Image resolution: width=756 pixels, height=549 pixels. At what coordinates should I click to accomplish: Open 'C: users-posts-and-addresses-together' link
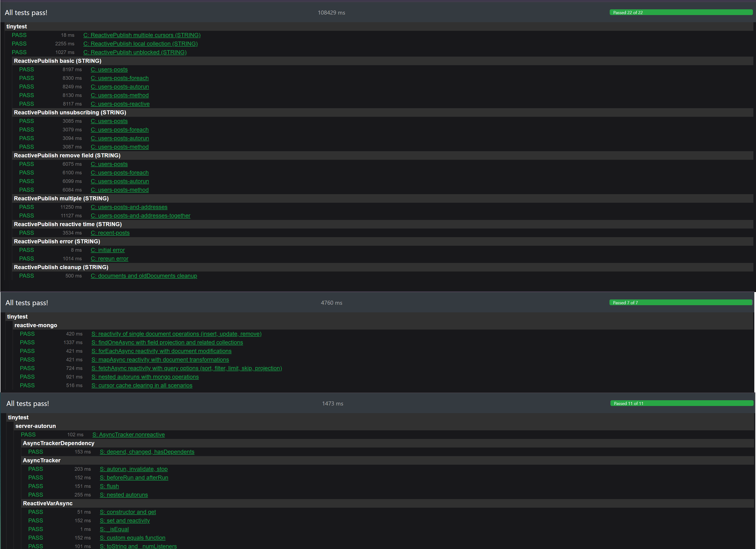[140, 215]
